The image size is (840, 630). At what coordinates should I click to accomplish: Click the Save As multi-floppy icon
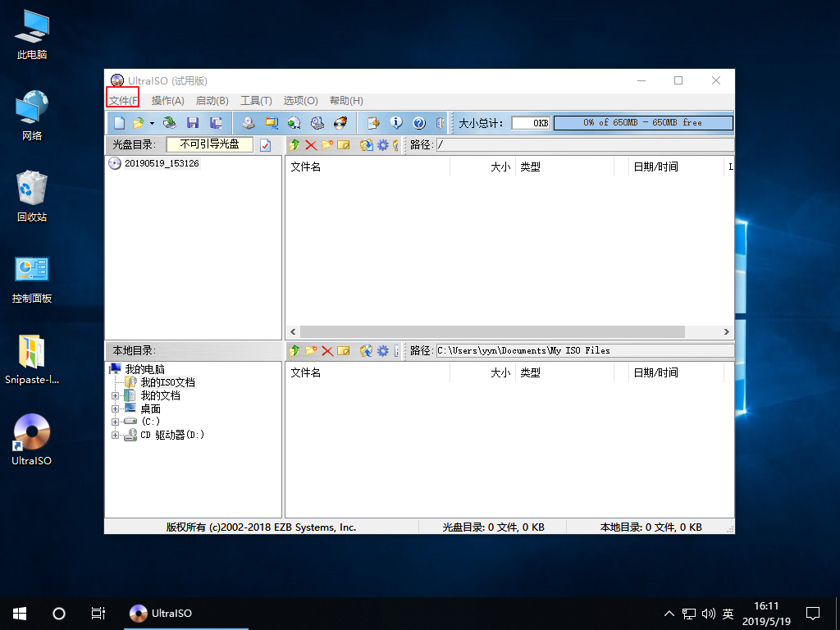point(216,123)
